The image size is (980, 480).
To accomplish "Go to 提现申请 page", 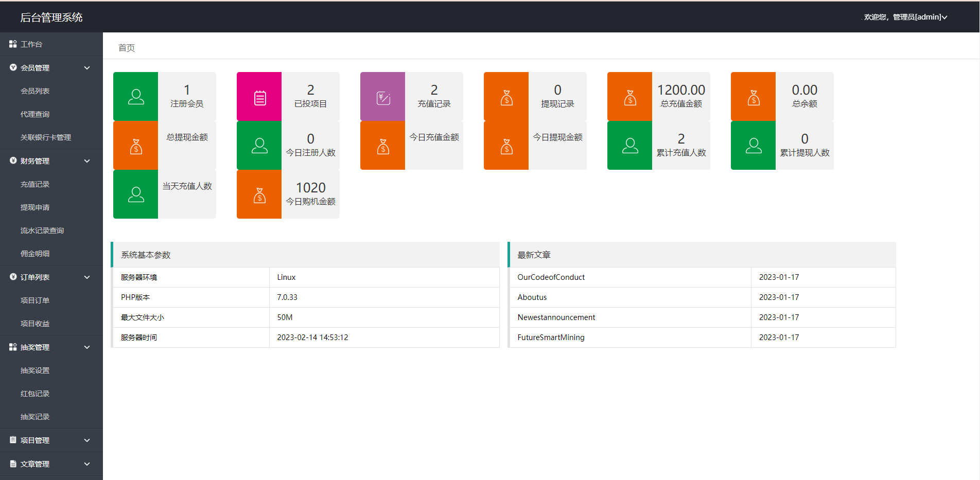I will [x=35, y=207].
